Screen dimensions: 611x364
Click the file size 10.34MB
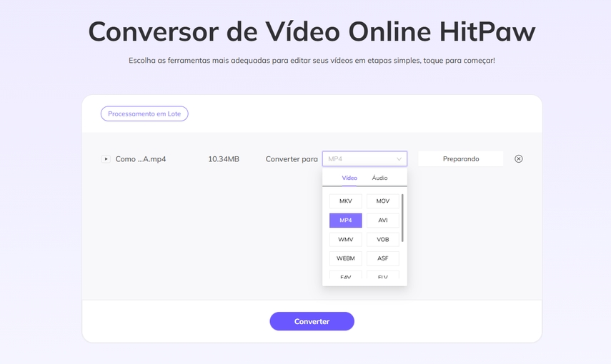pos(224,159)
